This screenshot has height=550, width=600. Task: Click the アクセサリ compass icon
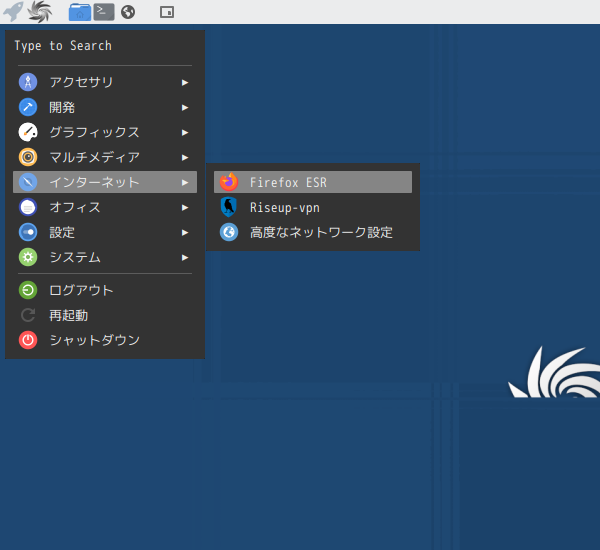28,82
